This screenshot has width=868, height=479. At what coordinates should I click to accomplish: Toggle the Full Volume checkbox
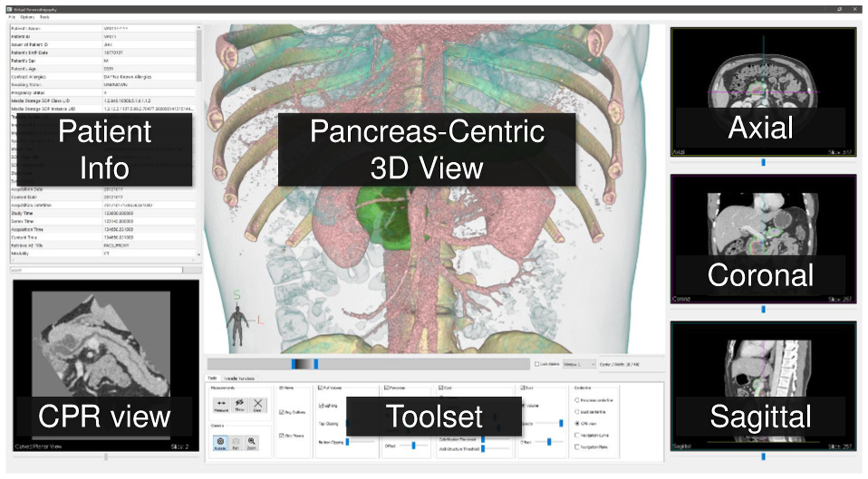click(320, 387)
